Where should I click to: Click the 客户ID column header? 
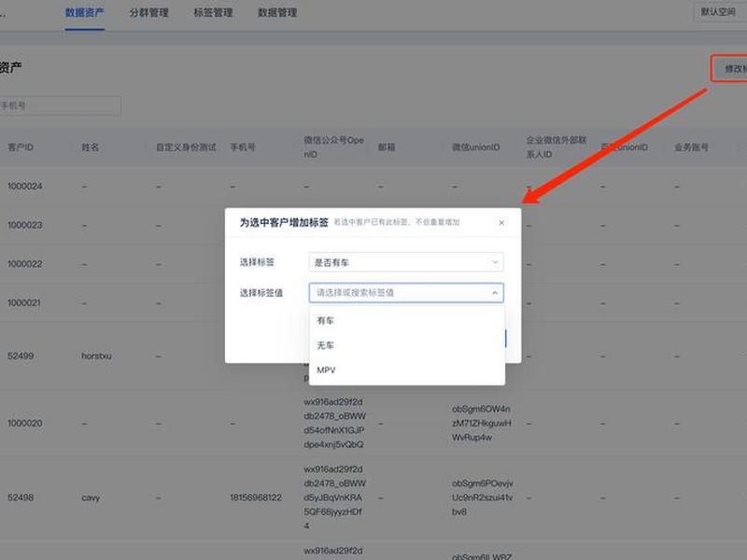point(21,147)
